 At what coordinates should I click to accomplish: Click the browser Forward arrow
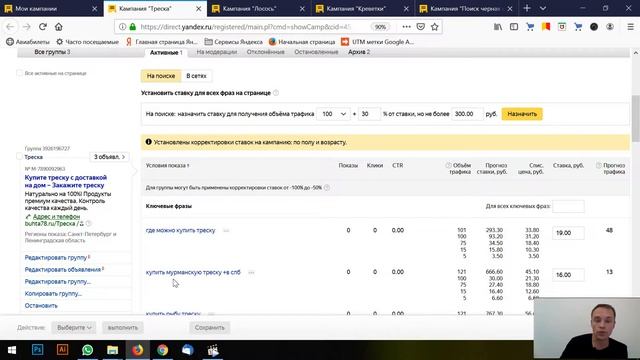point(27,27)
